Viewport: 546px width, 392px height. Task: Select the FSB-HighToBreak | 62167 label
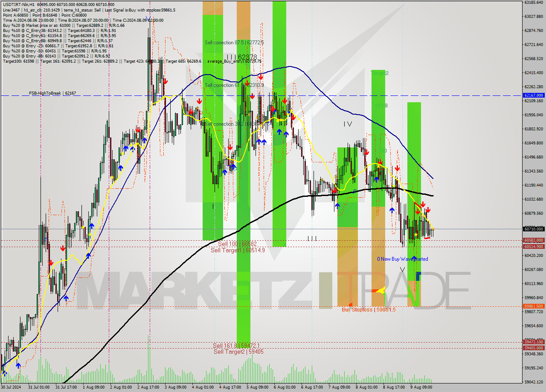point(52,93)
